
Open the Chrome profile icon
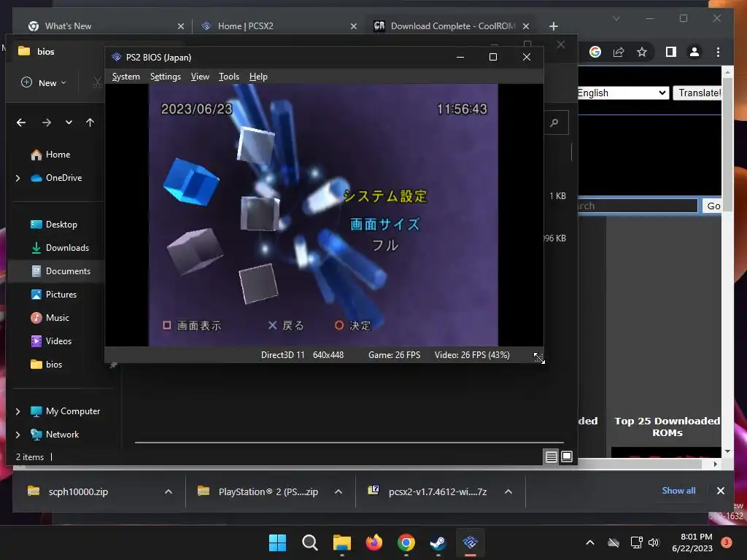tap(694, 52)
